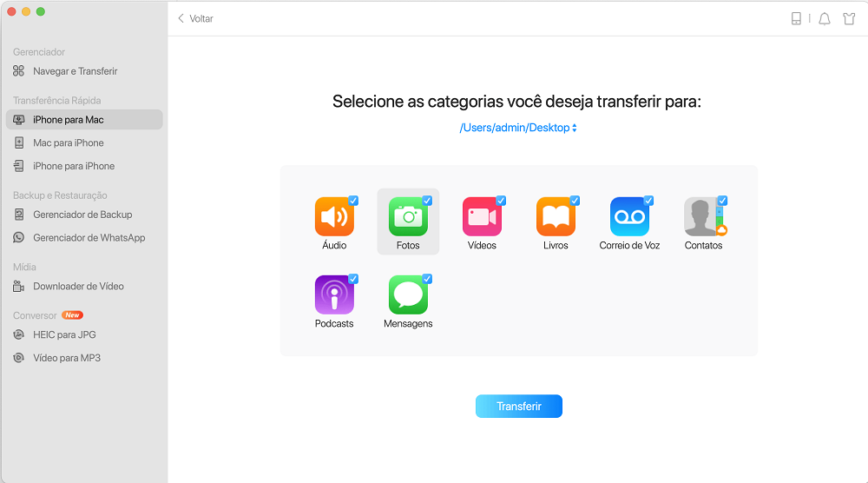
Task: Toggle the Mensagens checkbox
Action: (427, 279)
